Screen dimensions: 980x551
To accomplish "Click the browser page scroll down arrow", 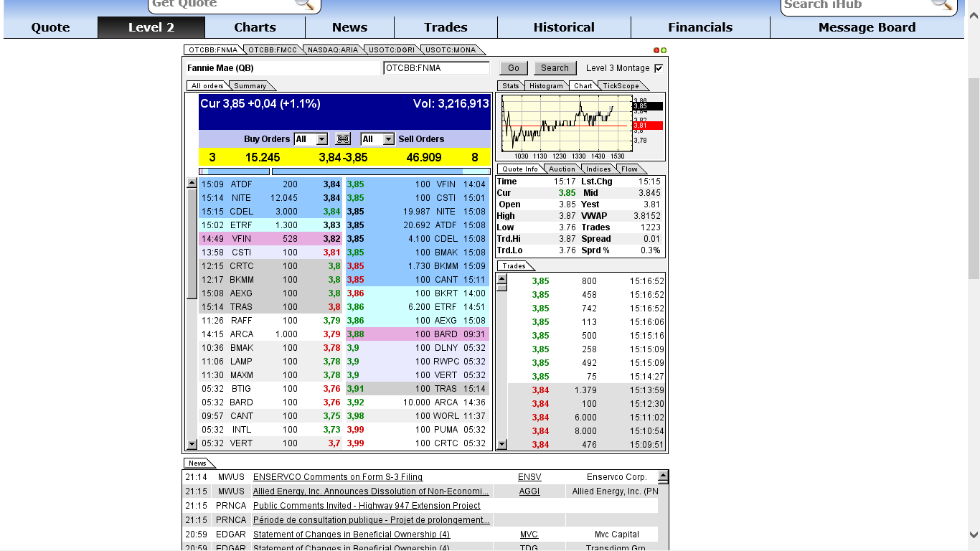I will [x=974, y=534].
